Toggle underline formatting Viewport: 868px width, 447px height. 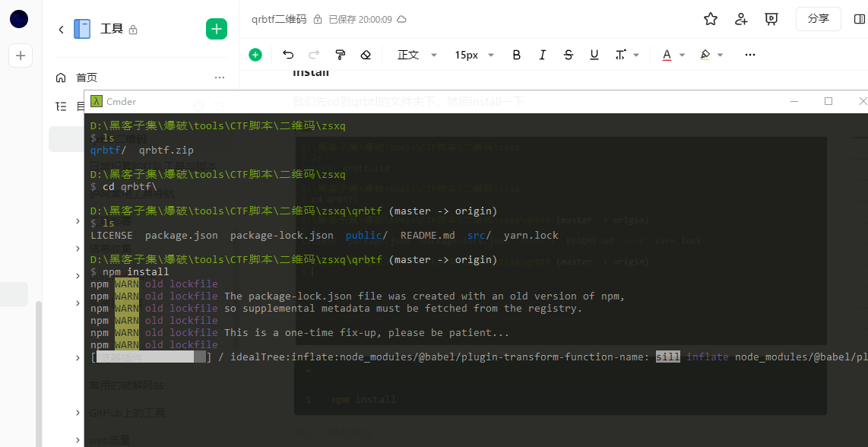coord(594,55)
